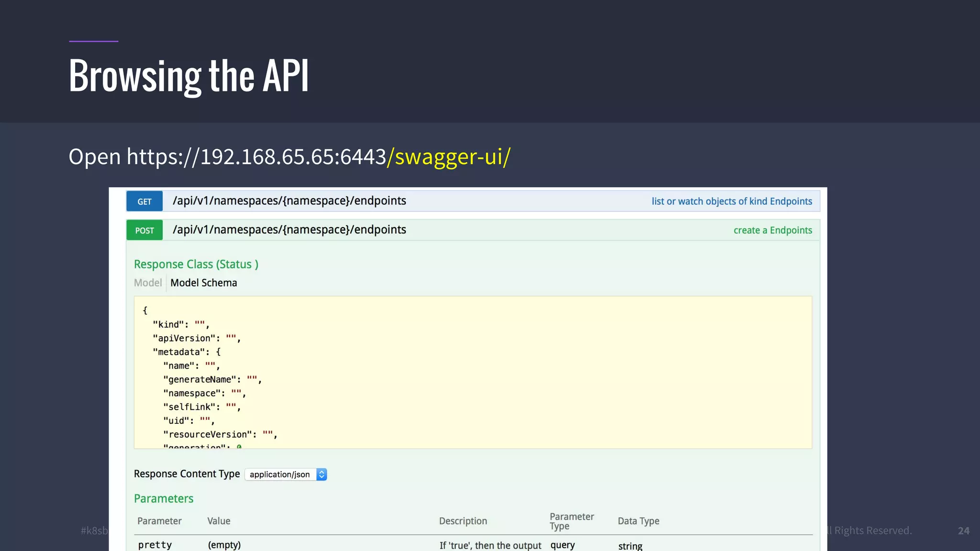The width and height of the screenshot is (980, 551).
Task: Click the pretty parameter value field
Action: click(x=224, y=545)
